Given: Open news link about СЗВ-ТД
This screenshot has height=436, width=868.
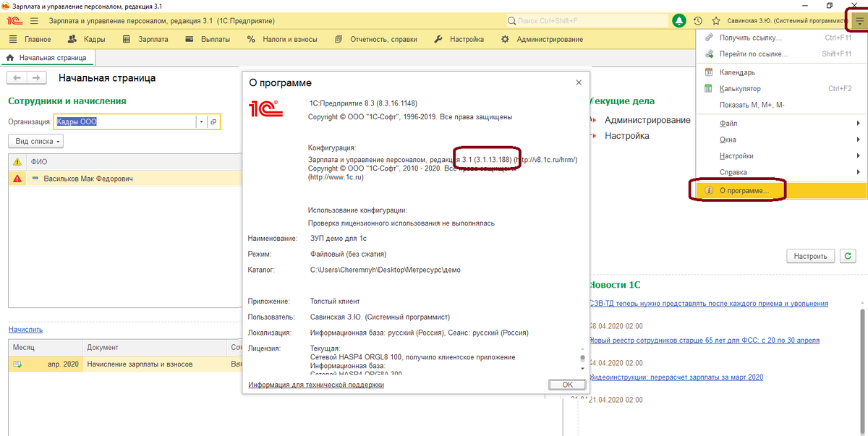Looking at the screenshot, I should tap(709, 304).
